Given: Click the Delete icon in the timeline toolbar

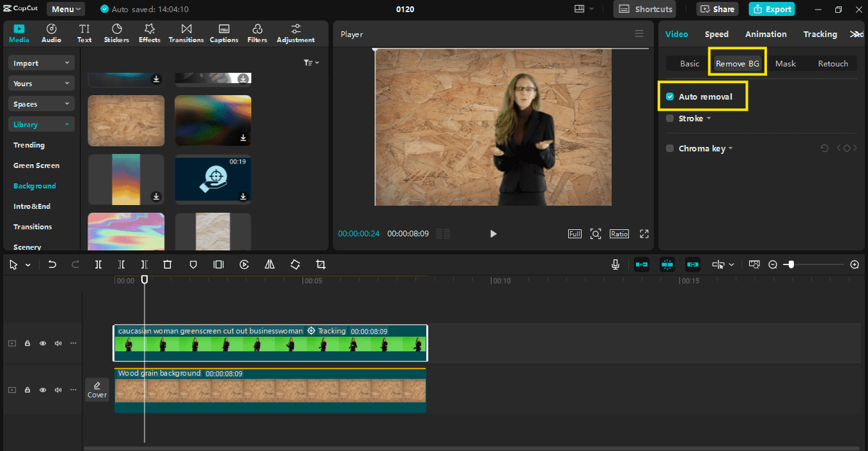Looking at the screenshot, I should (167, 264).
